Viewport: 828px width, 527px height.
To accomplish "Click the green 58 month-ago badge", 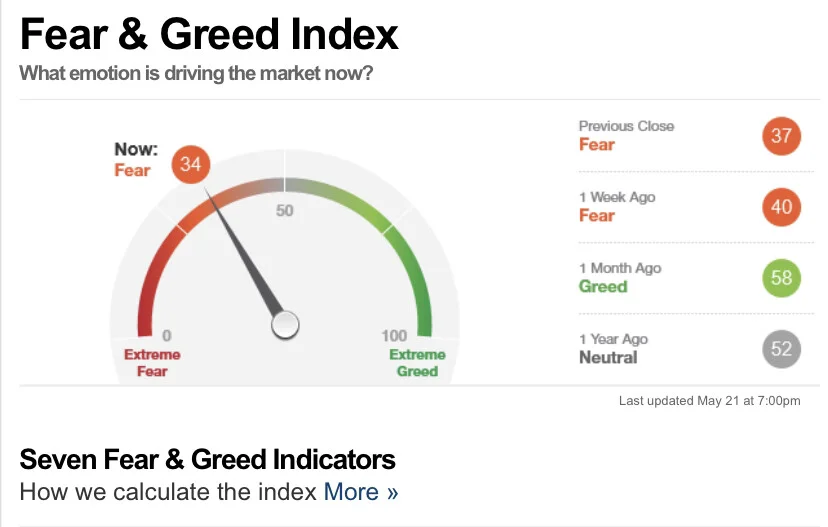I will [782, 278].
